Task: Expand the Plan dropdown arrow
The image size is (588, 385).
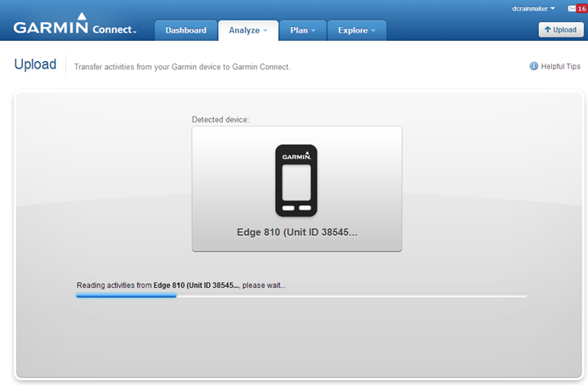Action: [x=313, y=31]
